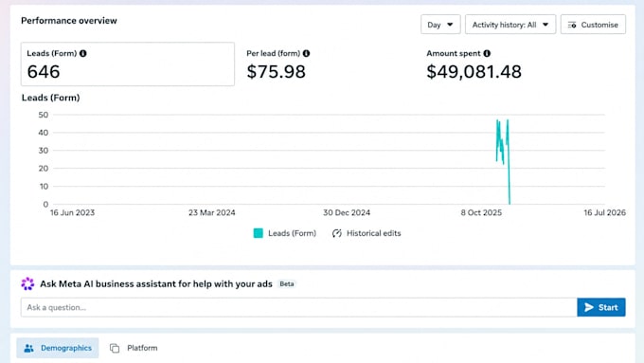Click the Day dropdown arrow caret
The width and height of the screenshot is (644, 363).
coord(450,25)
